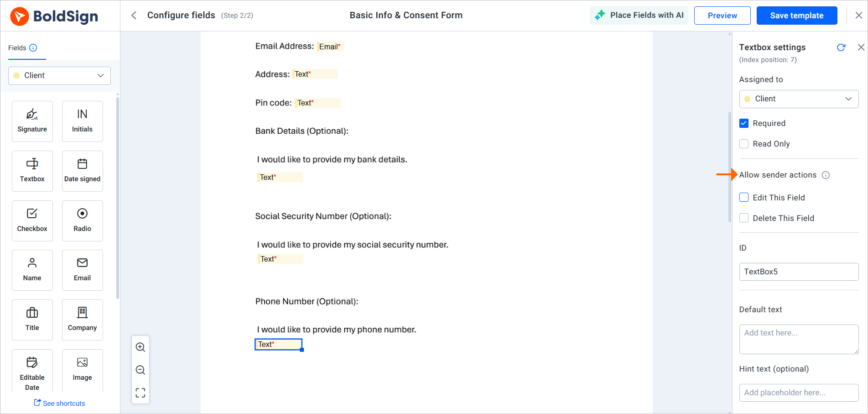This screenshot has height=414, width=868.
Task: Open Allow sender actions info icon
Action: (826, 175)
